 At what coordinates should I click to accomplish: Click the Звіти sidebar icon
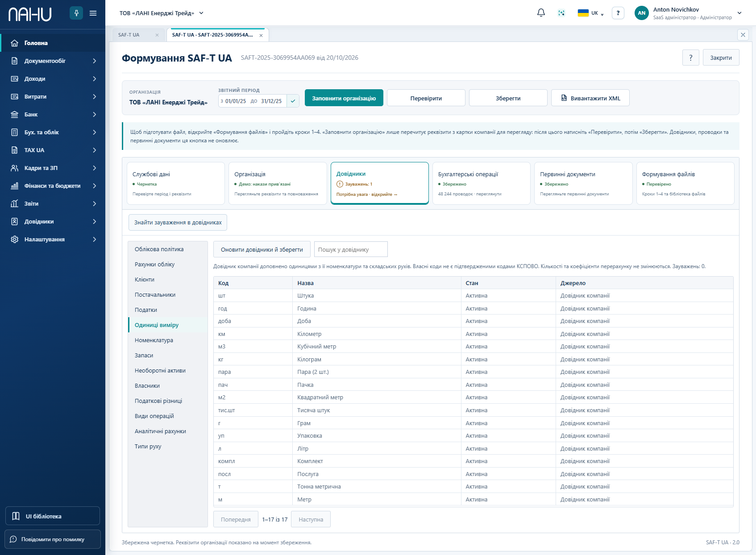(15, 203)
